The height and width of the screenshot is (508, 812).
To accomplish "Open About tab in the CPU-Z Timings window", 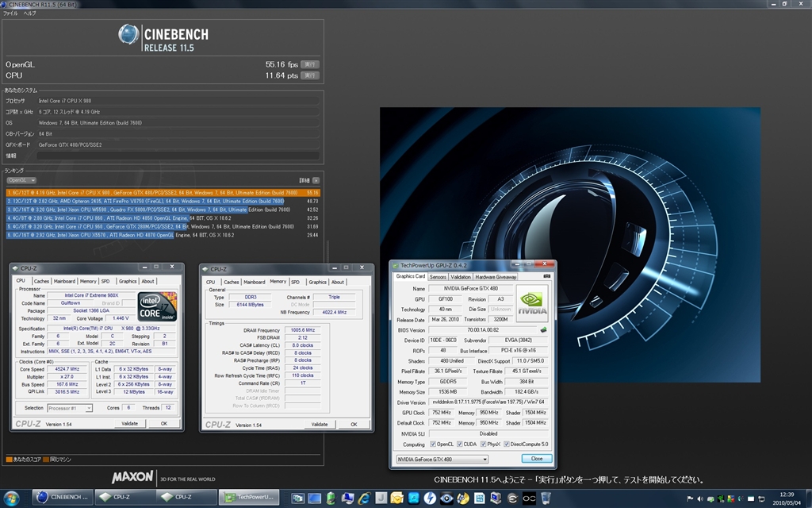I will (338, 282).
